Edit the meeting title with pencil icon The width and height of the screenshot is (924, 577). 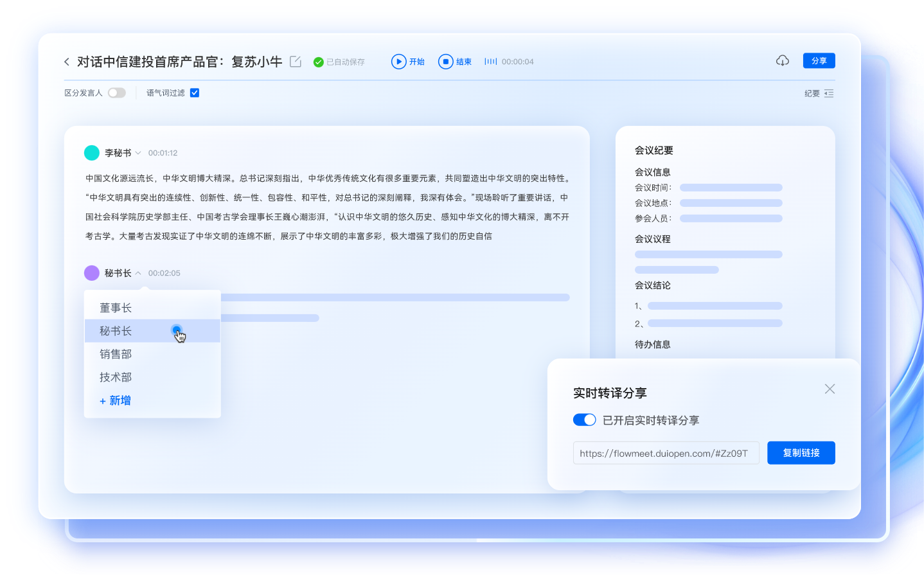(296, 62)
